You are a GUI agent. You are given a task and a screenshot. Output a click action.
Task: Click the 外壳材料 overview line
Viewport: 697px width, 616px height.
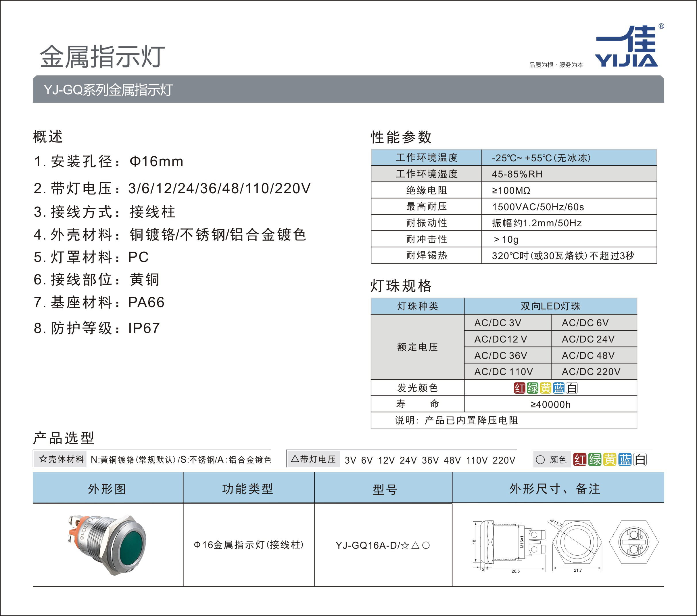tap(170, 235)
